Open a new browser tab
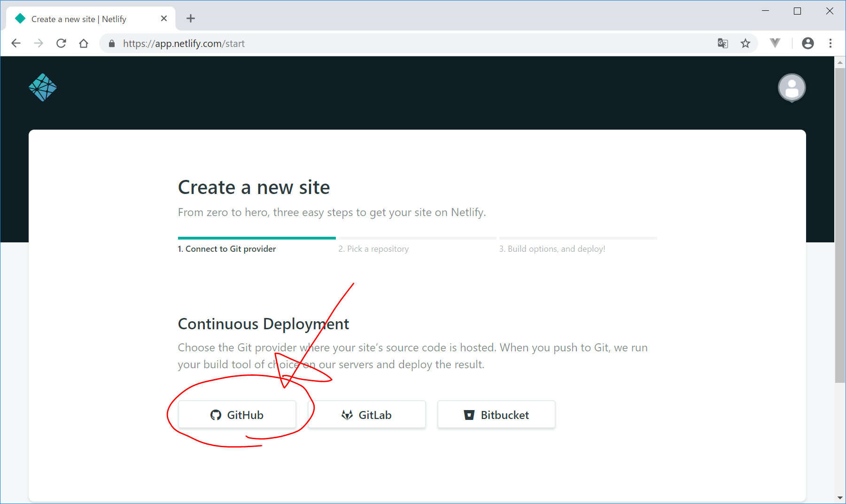The height and width of the screenshot is (504, 846). [x=190, y=18]
